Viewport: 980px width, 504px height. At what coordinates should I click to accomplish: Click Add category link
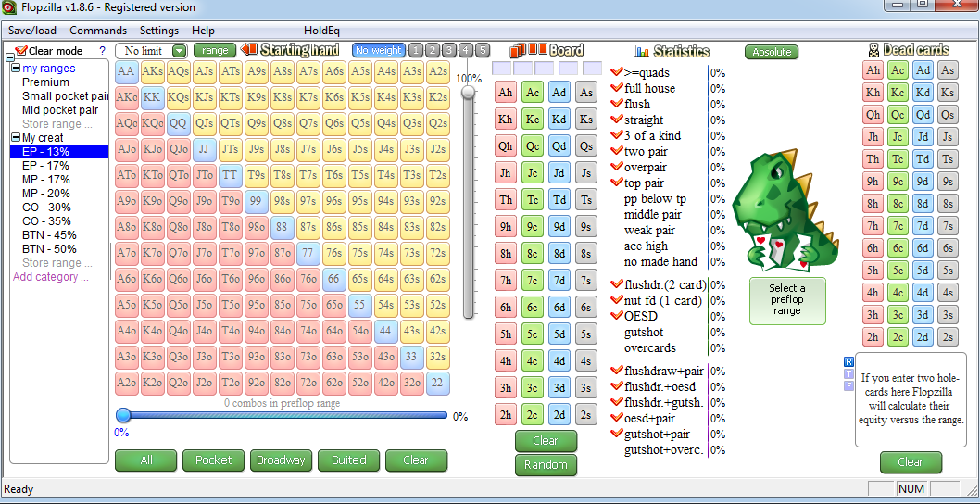(x=51, y=277)
